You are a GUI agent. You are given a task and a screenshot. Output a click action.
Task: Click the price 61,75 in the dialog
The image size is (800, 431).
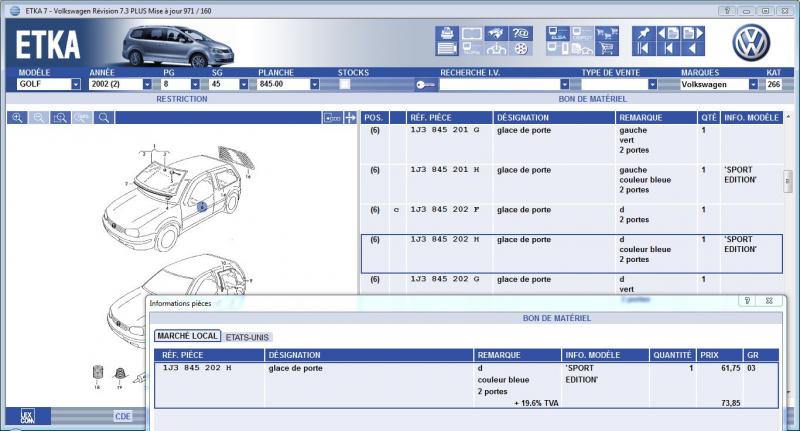tap(730, 368)
